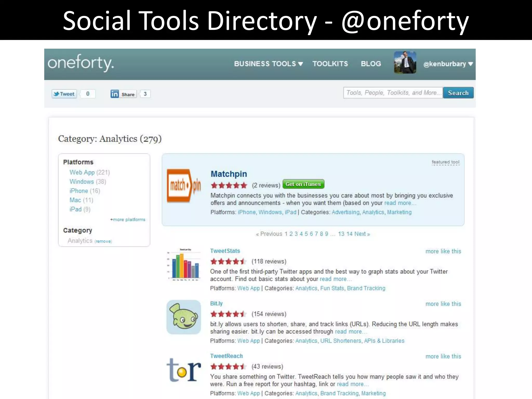Select Brand Tracking category under TweetStats
Screen dimensions: 532x399
pyautogui.click(x=366, y=288)
